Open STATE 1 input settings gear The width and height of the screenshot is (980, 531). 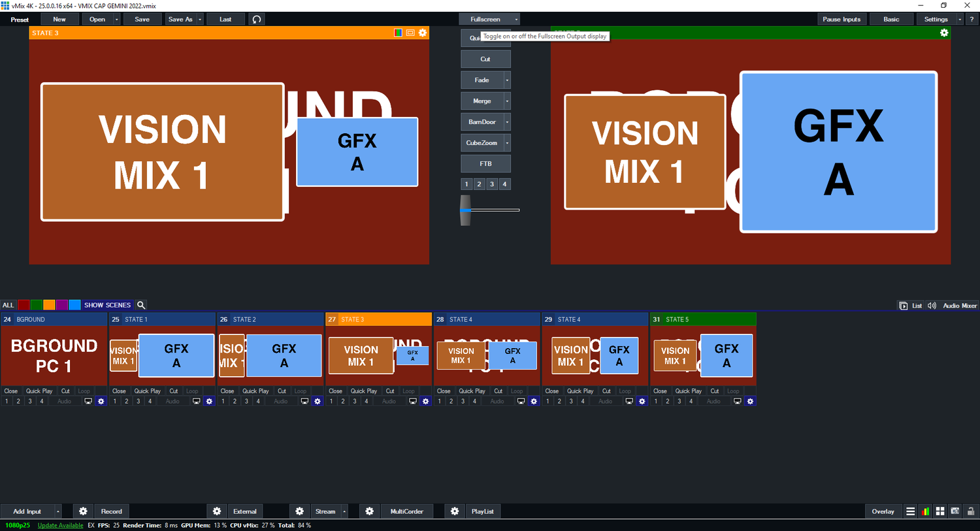209,401
